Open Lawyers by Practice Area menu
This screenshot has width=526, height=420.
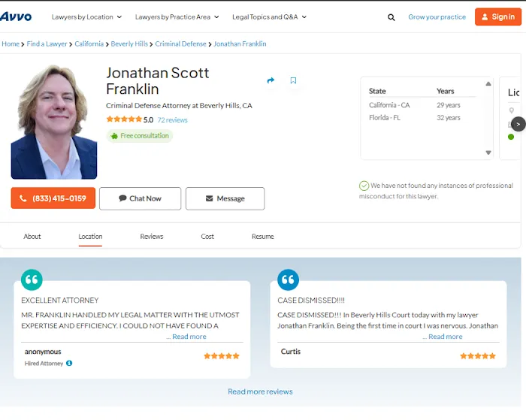point(177,17)
